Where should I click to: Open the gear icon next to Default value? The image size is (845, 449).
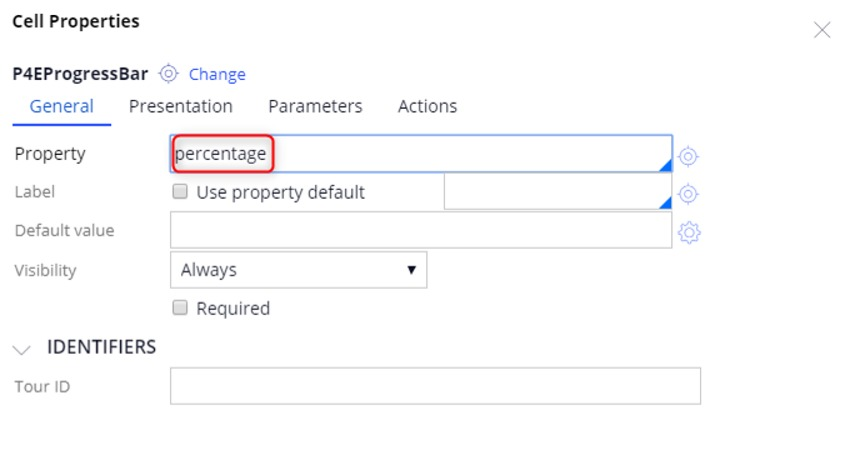(689, 232)
